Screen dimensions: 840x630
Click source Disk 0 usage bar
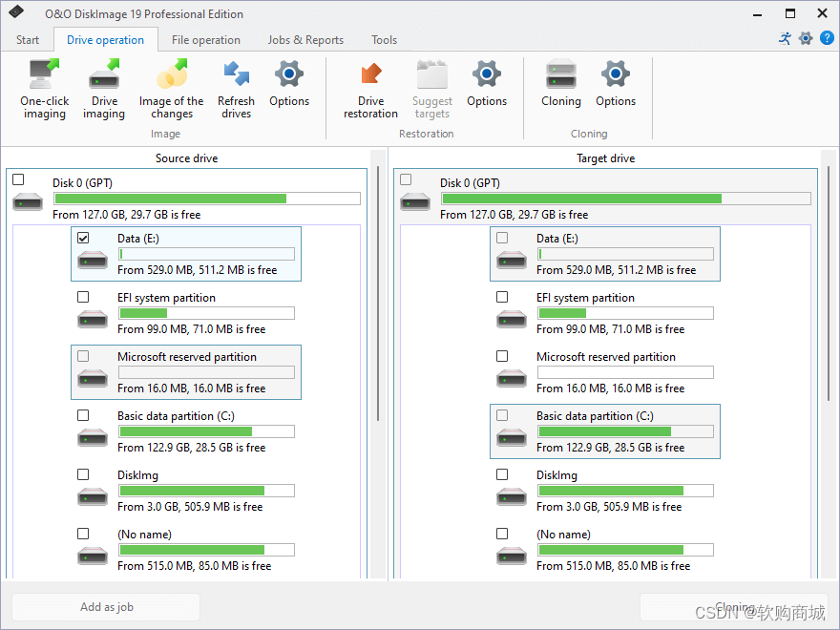pos(207,199)
